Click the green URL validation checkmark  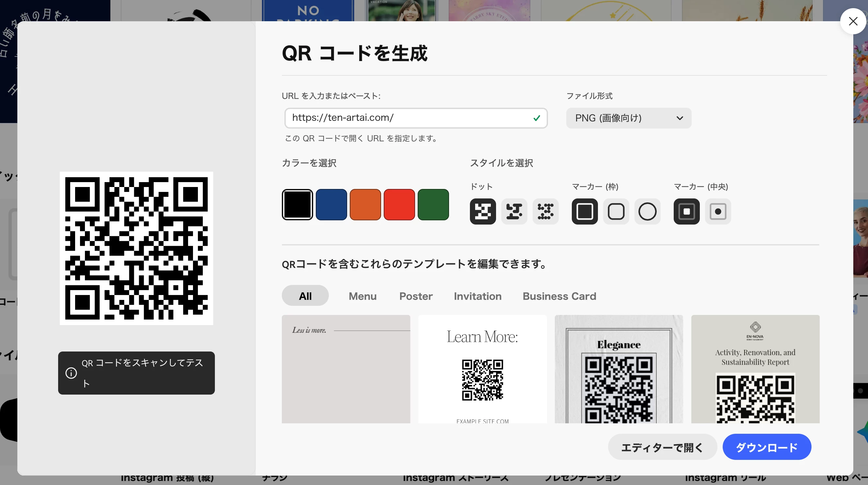(x=537, y=118)
